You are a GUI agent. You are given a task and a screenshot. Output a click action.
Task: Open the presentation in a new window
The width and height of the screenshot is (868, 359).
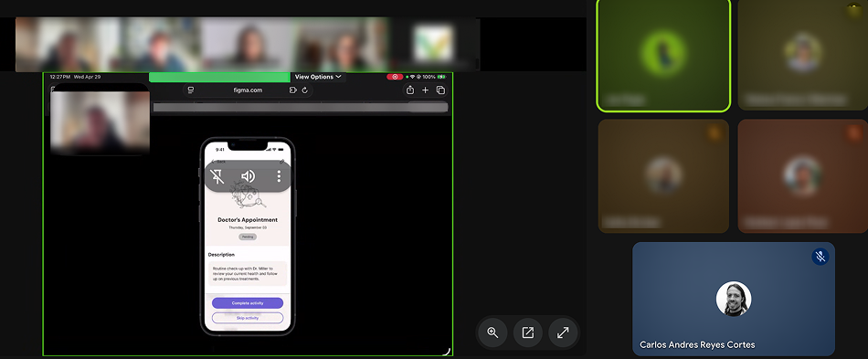527,333
